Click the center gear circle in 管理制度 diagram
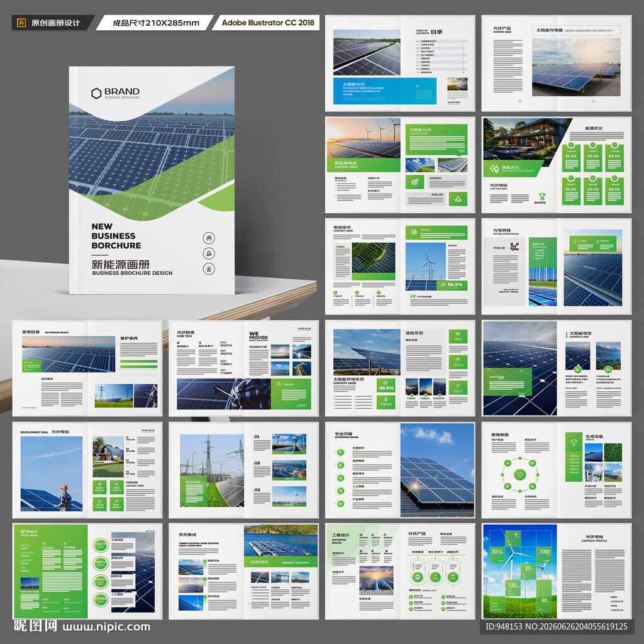This screenshot has height=644, width=644. pyautogui.click(x=519, y=475)
